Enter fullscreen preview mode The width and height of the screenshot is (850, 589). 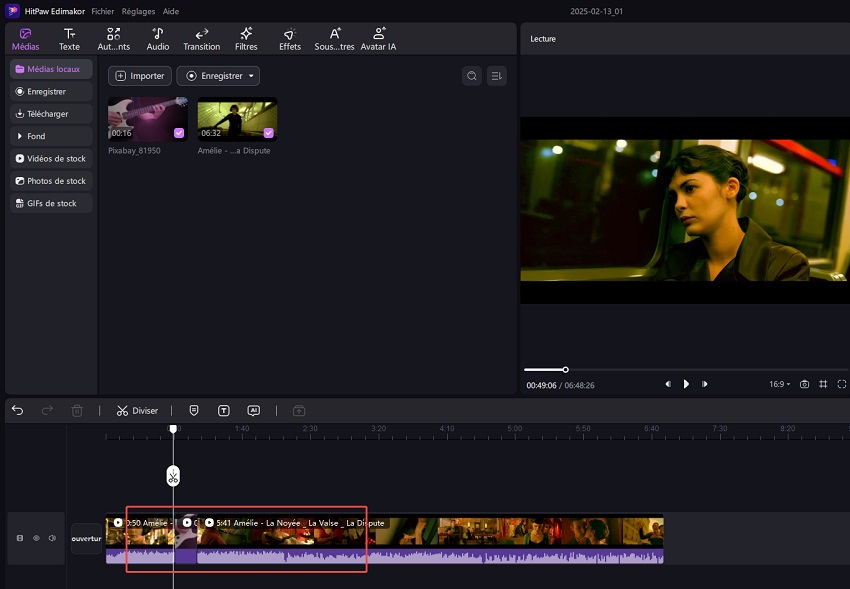pos(842,384)
